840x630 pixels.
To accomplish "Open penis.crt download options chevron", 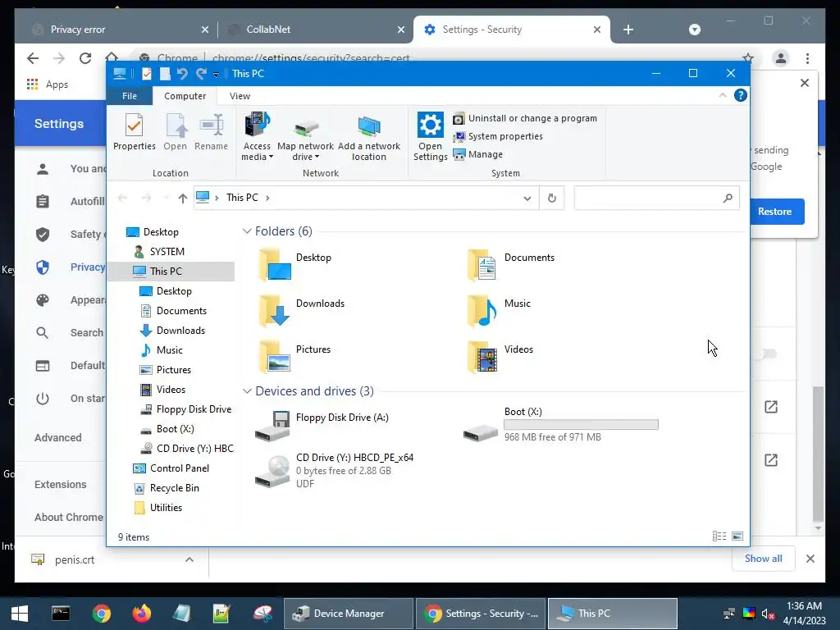I will (x=189, y=559).
